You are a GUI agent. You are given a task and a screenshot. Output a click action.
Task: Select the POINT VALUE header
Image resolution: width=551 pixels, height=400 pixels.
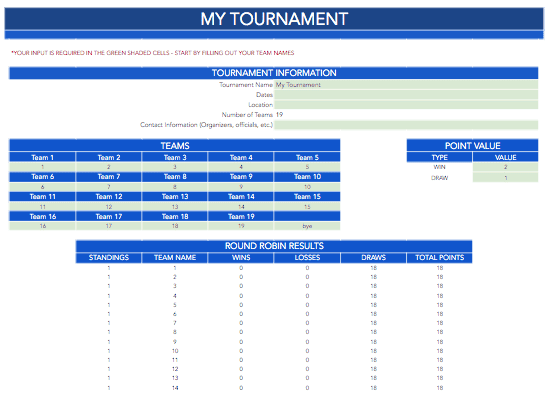[x=472, y=146]
